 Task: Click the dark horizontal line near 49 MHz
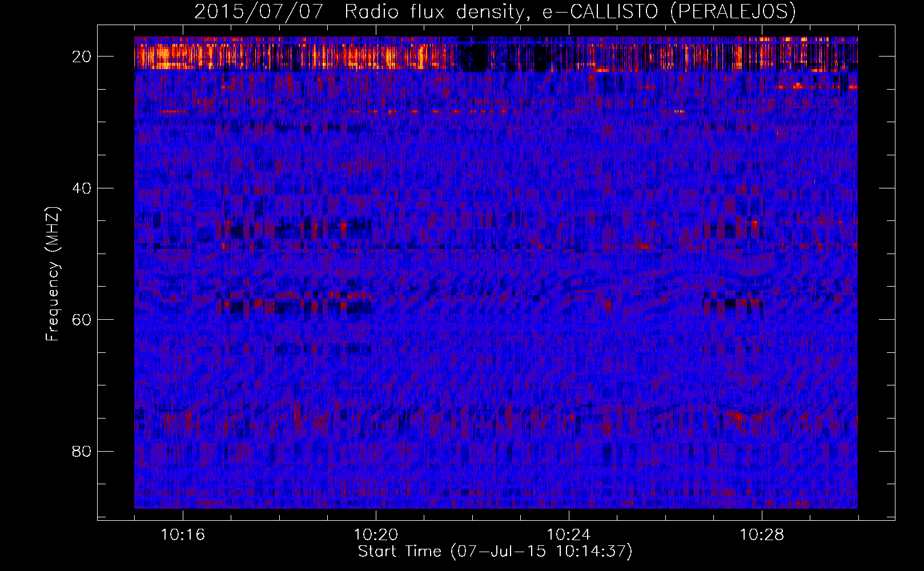(365, 248)
